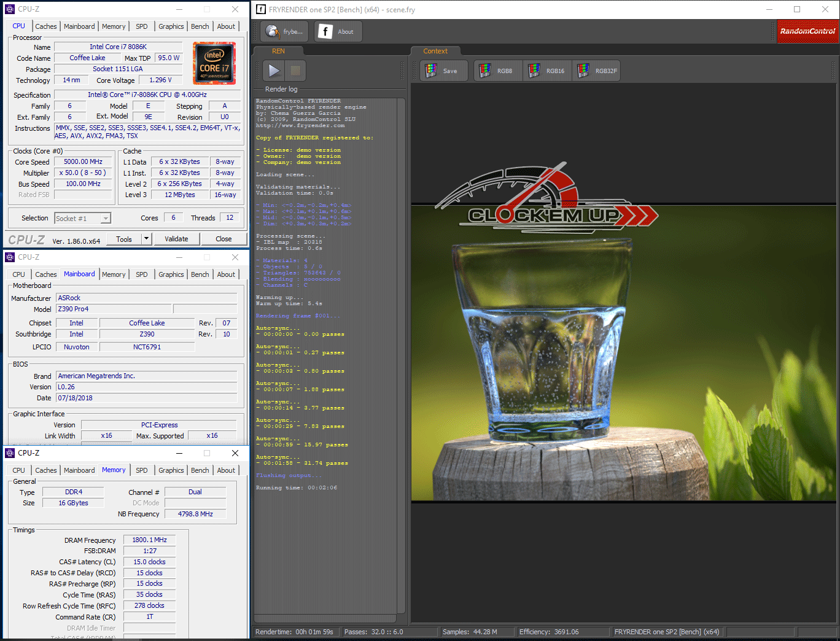Click the Mainboard CPU-Z window title icon
Viewport: 840px width, 641px height.
pyautogui.click(x=10, y=257)
